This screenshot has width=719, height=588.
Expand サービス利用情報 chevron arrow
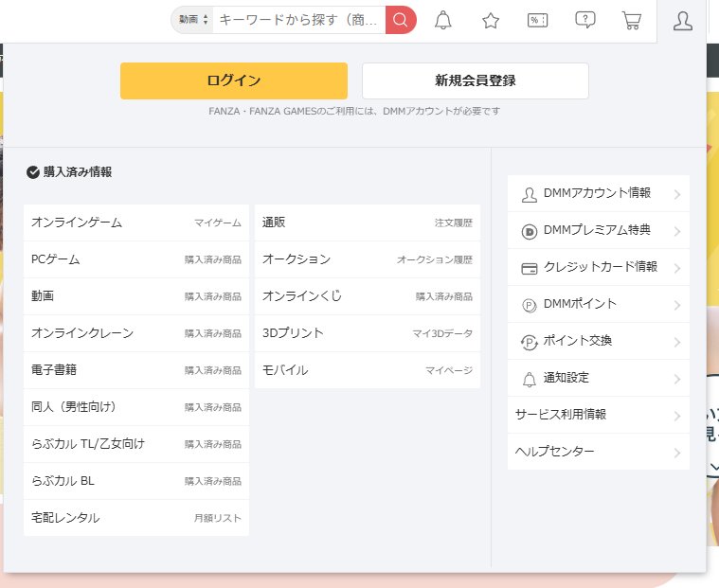pos(677,416)
